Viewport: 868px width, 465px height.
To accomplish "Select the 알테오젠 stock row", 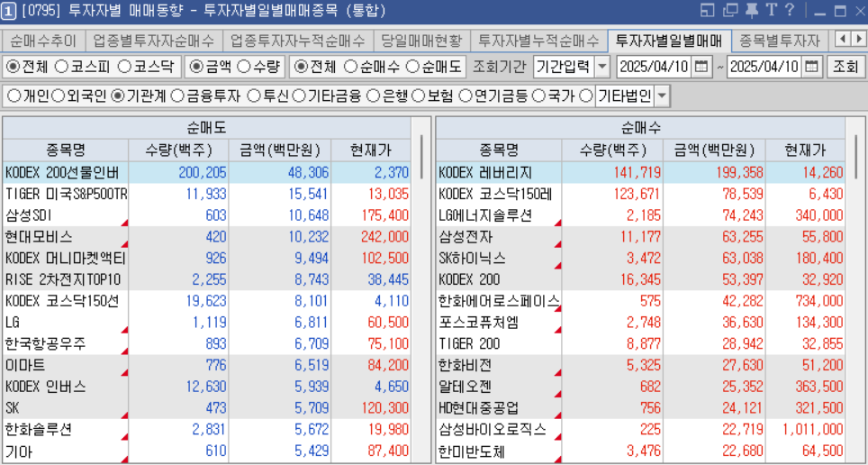I will point(640,387).
